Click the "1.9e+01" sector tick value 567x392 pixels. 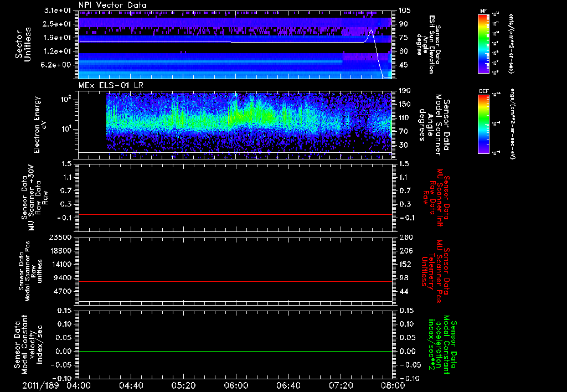57,38
